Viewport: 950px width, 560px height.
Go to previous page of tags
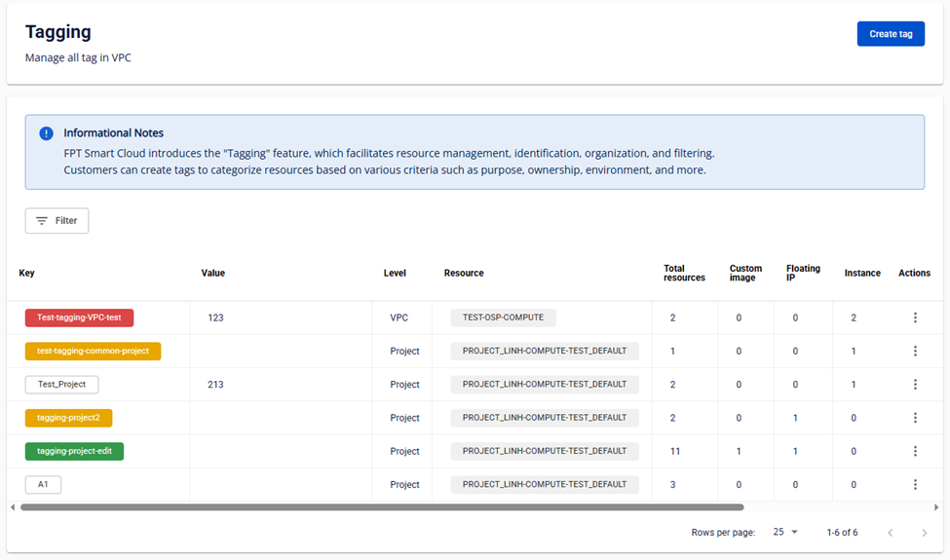pos(890,533)
